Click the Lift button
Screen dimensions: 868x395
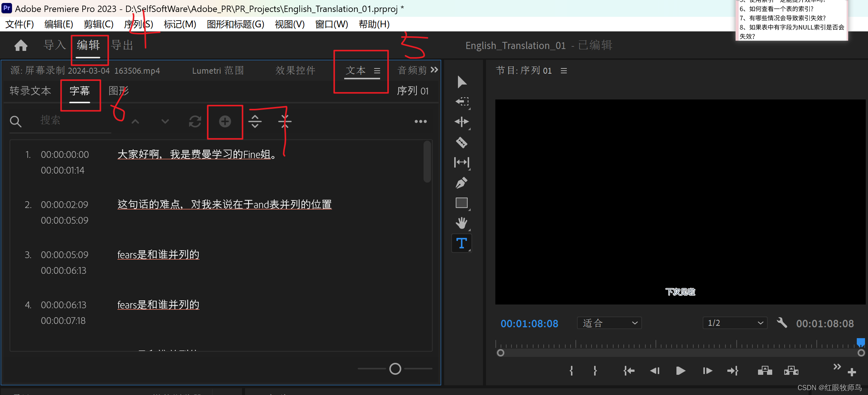pos(765,371)
